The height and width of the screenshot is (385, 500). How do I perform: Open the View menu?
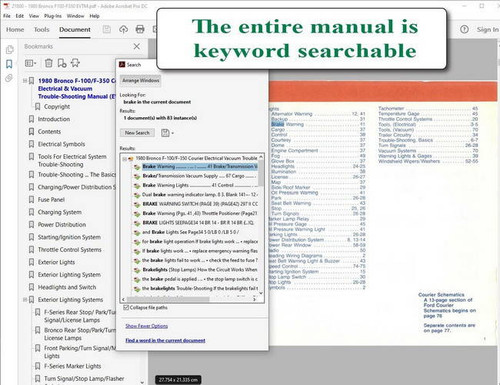(34, 16)
